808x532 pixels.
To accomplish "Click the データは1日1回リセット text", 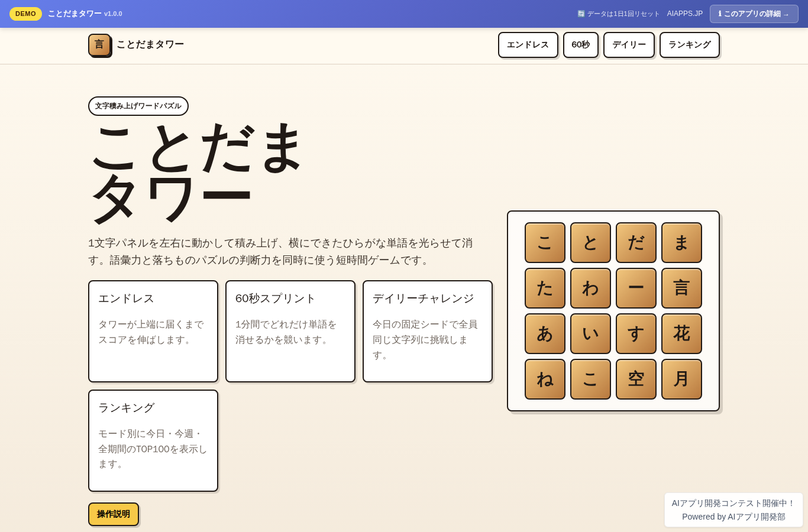I will (x=623, y=14).
